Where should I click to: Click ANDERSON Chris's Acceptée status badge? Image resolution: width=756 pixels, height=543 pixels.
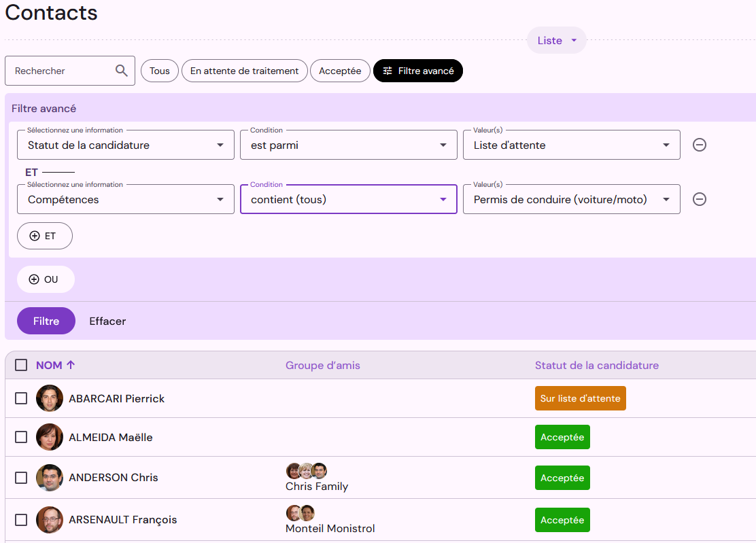(x=562, y=478)
